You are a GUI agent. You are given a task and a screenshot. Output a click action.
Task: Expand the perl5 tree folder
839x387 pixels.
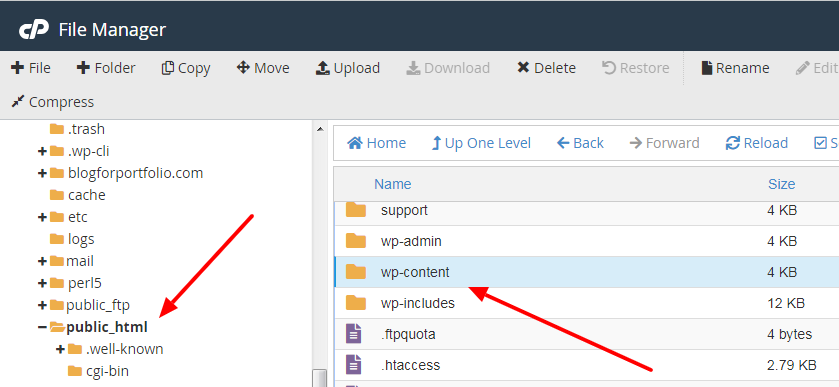point(42,283)
